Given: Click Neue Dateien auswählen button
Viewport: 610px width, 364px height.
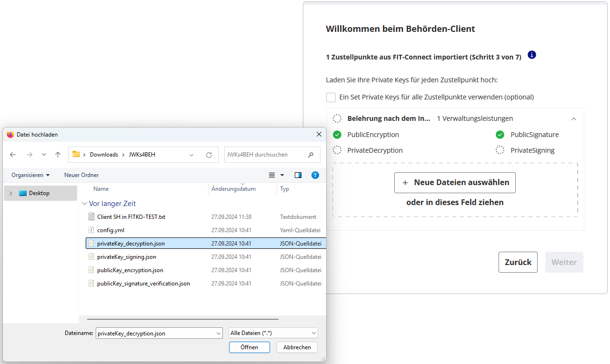Looking at the screenshot, I should coord(455,183).
